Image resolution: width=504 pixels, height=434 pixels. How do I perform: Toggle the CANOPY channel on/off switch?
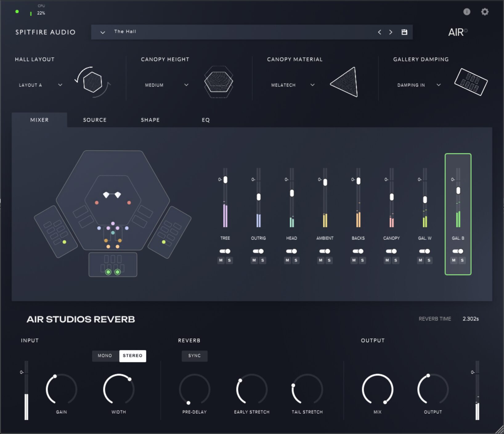(x=391, y=251)
